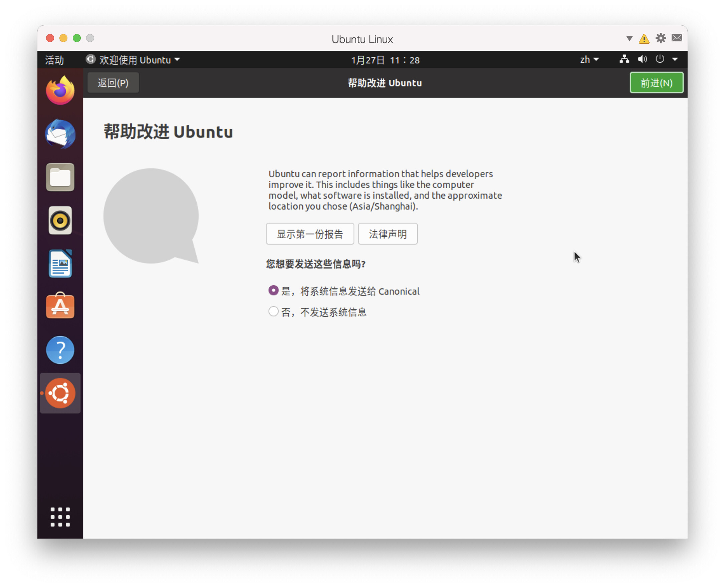The image size is (725, 588).
Task: Click the Ubuntu Linux window title
Action: (362, 39)
